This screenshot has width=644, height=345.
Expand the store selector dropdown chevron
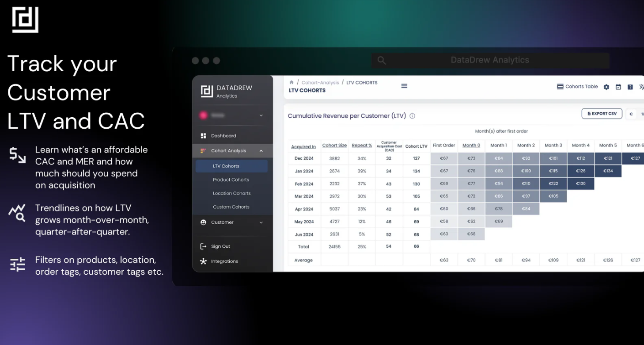coord(261,115)
